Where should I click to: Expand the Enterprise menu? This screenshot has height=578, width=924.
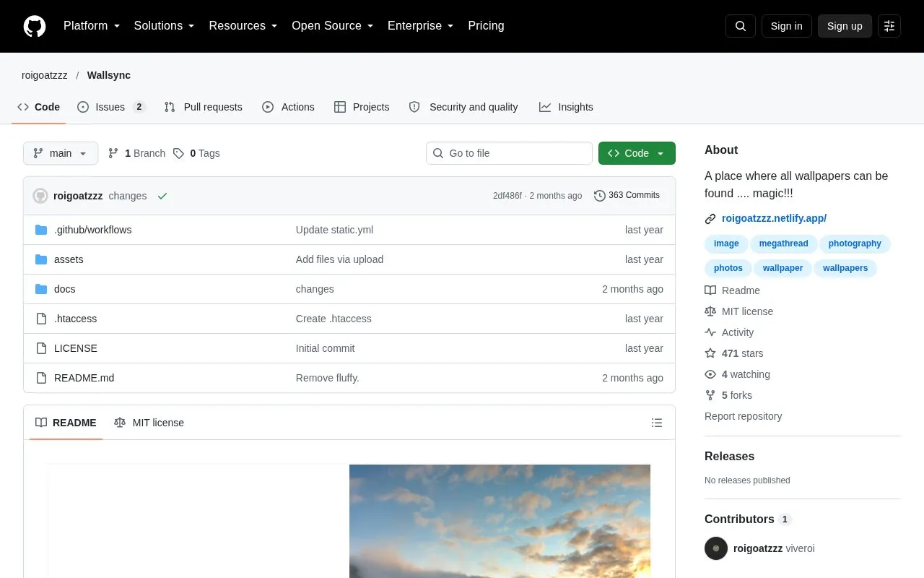coord(420,26)
